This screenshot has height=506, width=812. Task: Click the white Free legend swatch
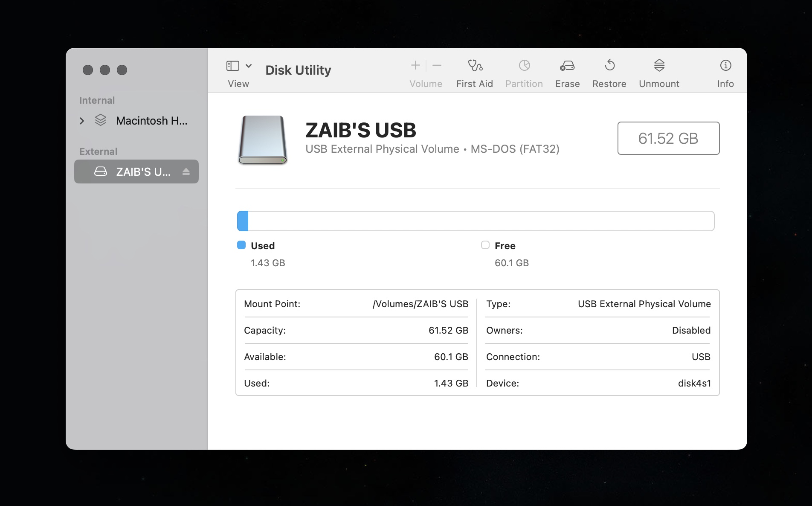click(x=485, y=245)
